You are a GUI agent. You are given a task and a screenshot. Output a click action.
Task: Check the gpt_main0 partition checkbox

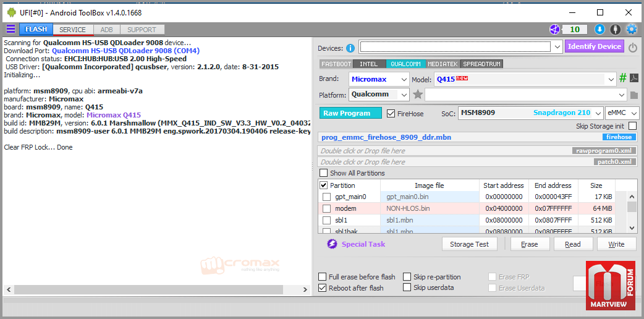point(326,197)
